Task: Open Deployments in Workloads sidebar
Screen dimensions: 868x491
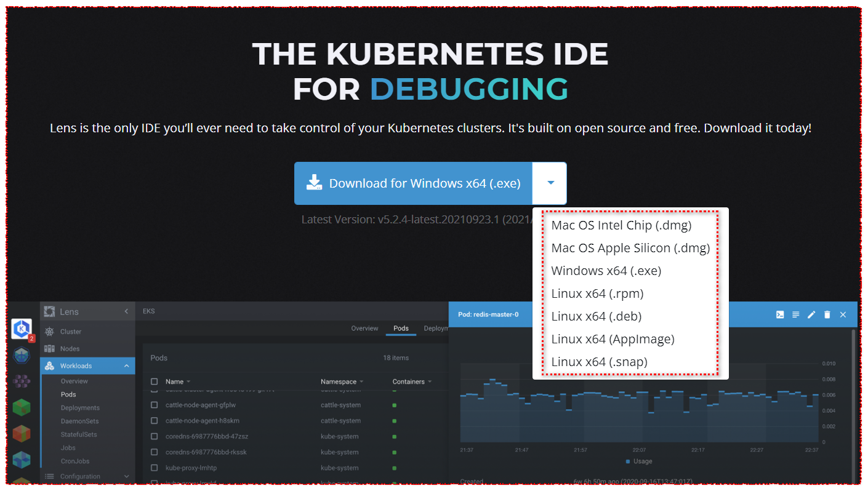Action: 80,408
